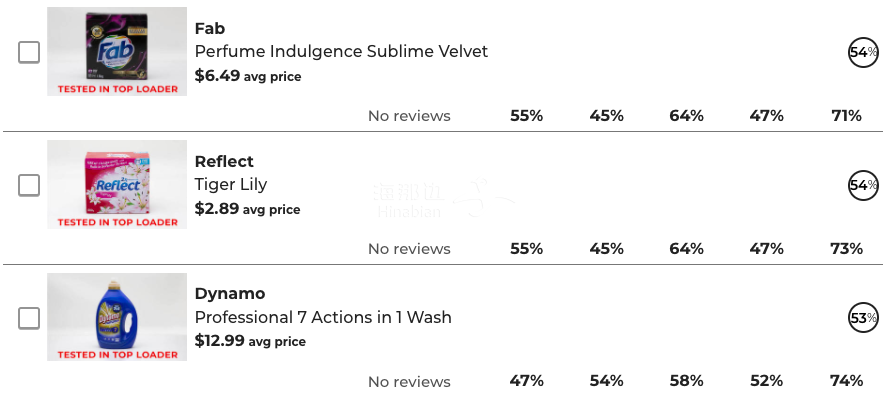This screenshot has height=397, width=892.
Task: Click the Tiger Lily product title
Action: coord(230,185)
